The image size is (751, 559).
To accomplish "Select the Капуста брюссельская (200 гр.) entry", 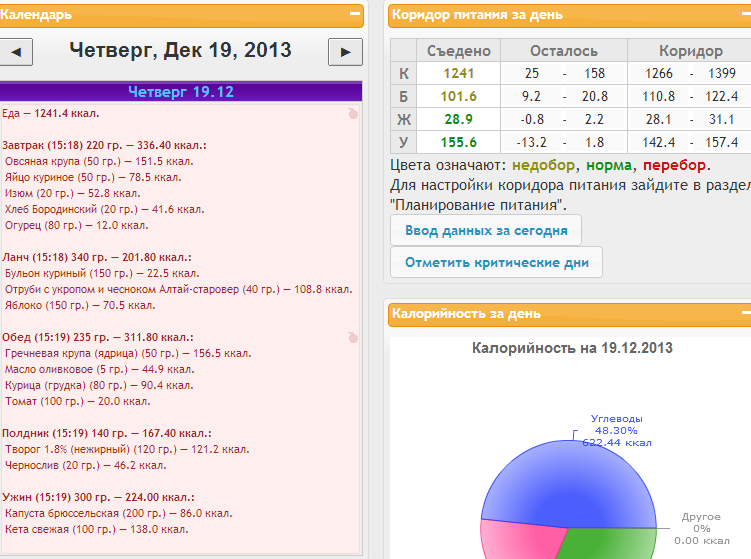I will (119, 513).
